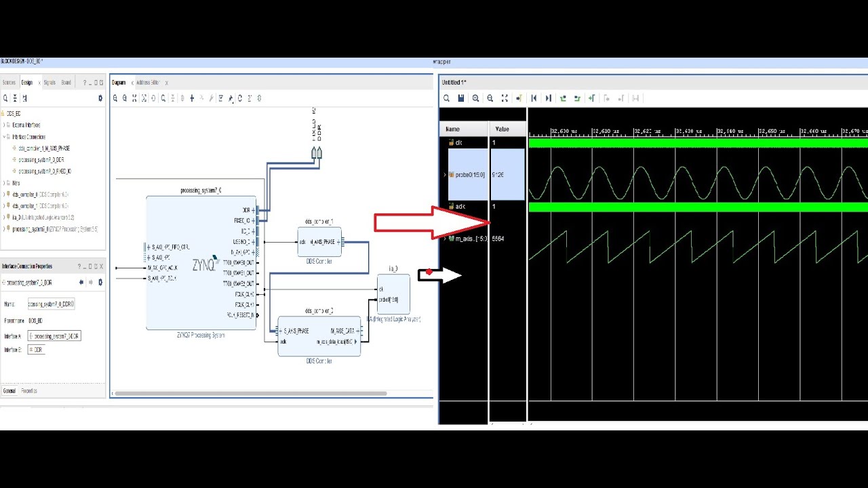868x488 pixels.
Task: Open Properties tab in connection properties panel
Action: click(29, 391)
